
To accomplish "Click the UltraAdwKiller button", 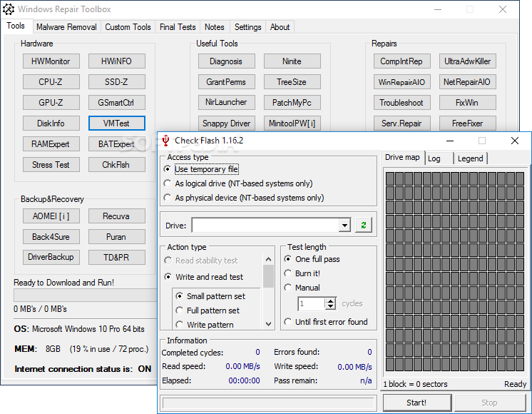I will click(468, 61).
